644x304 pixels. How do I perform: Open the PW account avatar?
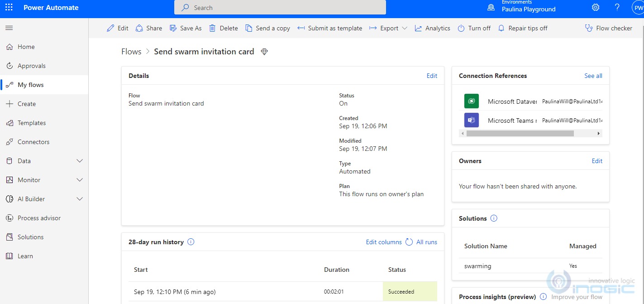click(x=638, y=7)
